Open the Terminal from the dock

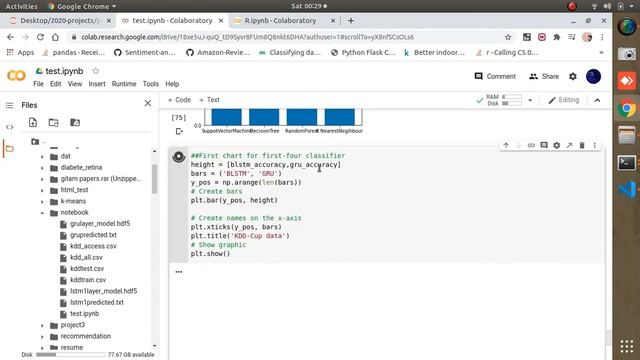pos(627,163)
